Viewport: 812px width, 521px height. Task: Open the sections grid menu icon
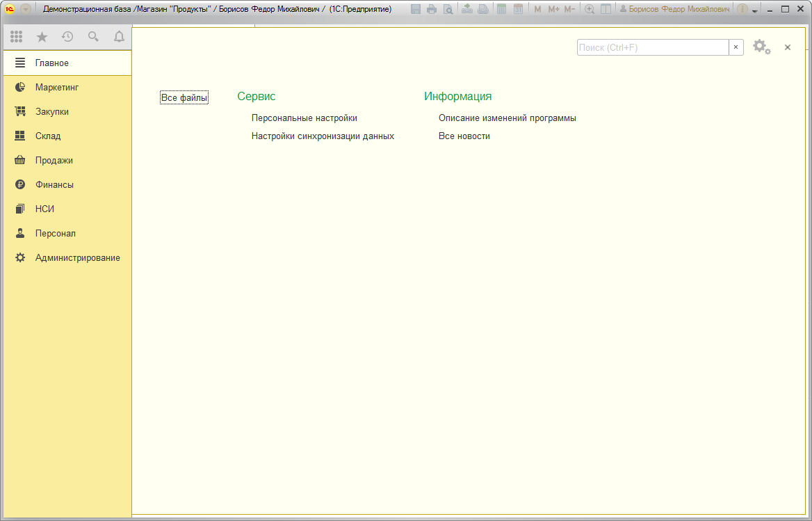click(16, 36)
